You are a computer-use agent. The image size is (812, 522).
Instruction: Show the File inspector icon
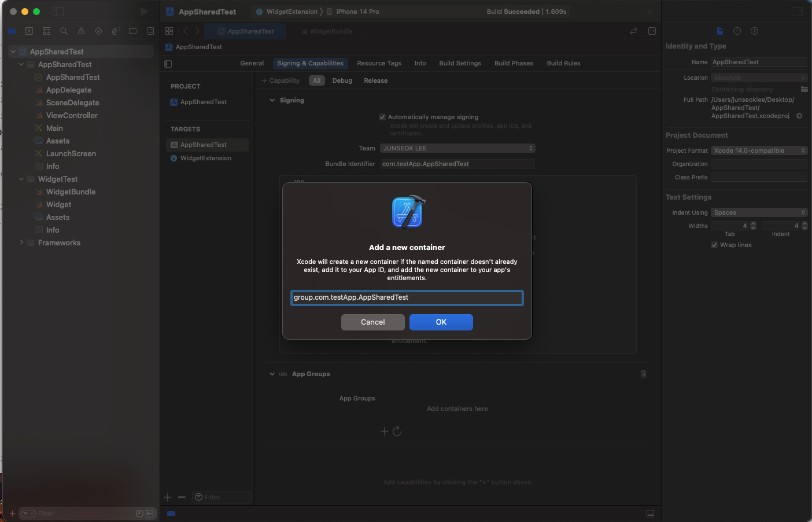point(719,31)
